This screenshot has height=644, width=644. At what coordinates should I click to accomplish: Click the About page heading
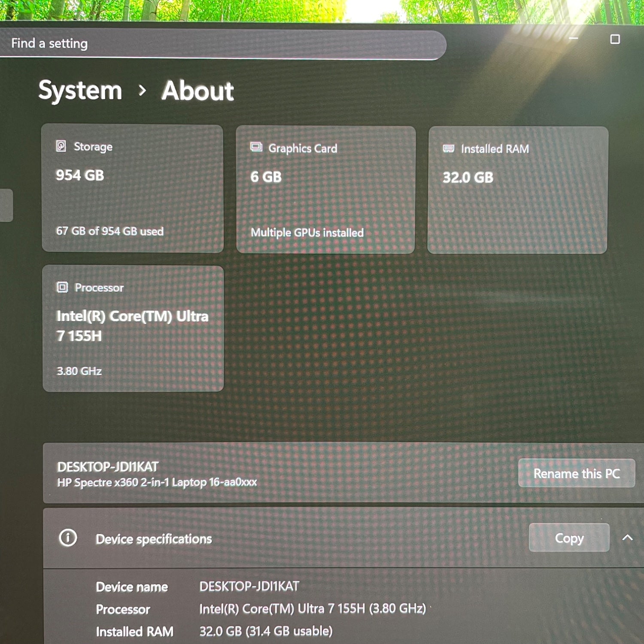(197, 91)
